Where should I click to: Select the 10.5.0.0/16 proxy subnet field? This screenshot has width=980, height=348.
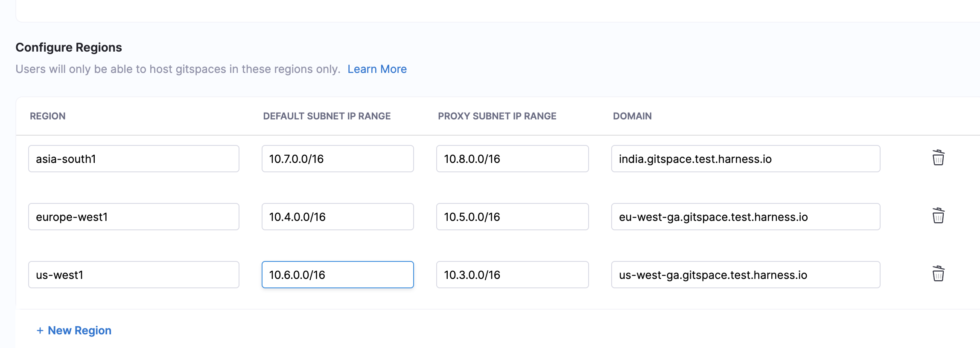[x=513, y=217]
